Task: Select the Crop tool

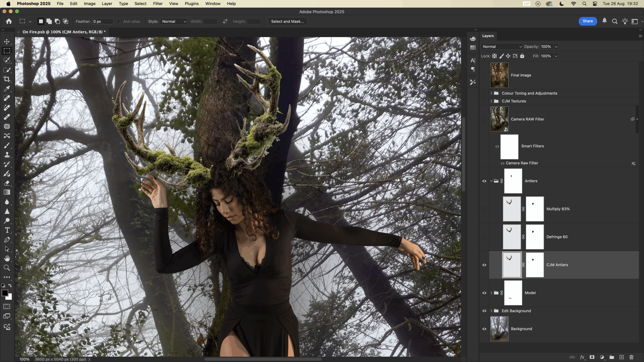Action: point(7,79)
